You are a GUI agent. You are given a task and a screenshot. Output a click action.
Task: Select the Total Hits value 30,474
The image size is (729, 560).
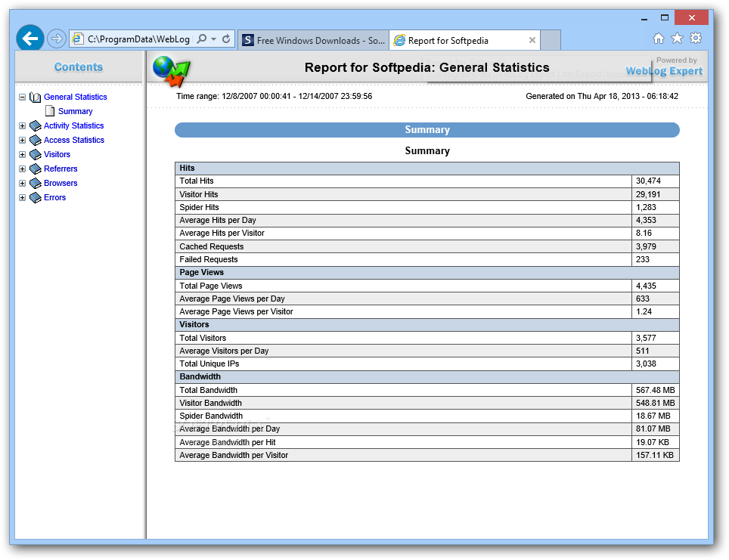[648, 181]
